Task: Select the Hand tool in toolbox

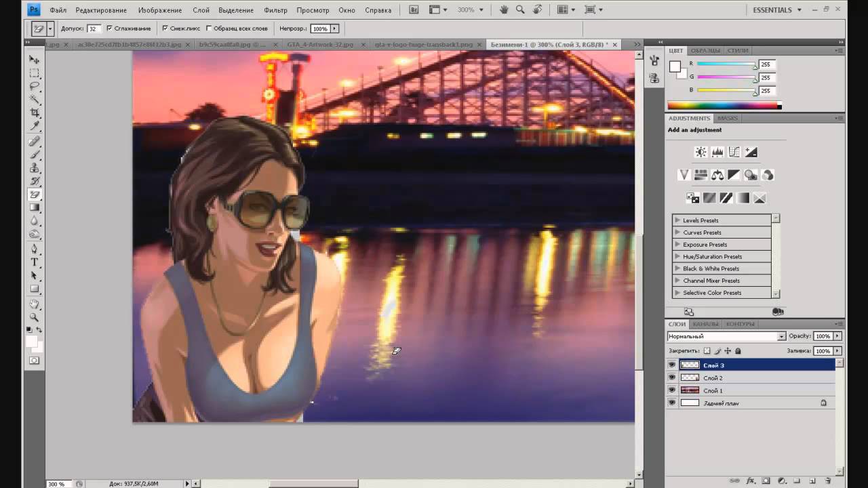Action: [x=35, y=304]
